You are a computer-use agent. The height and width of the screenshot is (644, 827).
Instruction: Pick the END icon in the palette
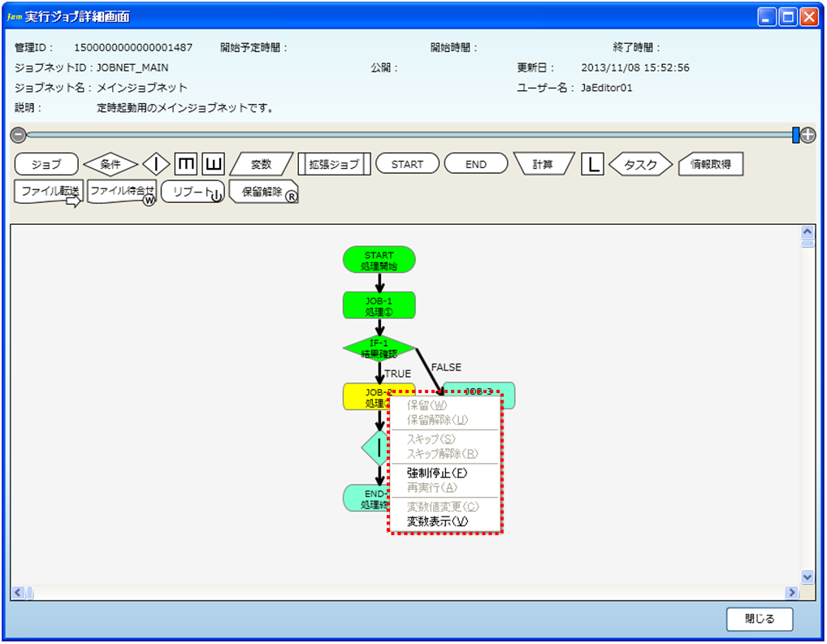476,164
